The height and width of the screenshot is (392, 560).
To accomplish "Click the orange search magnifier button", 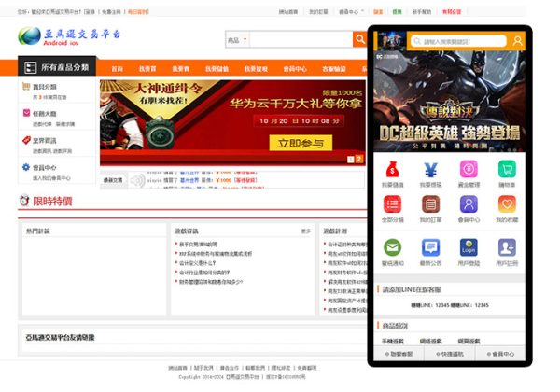I will click(x=359, y=40).
